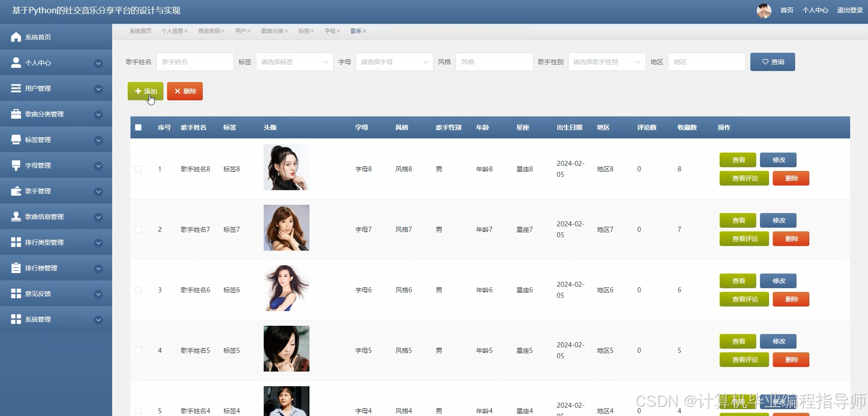Close the 修改密码 tab with its X
868x416 pixels.
[x=223, y=31]
